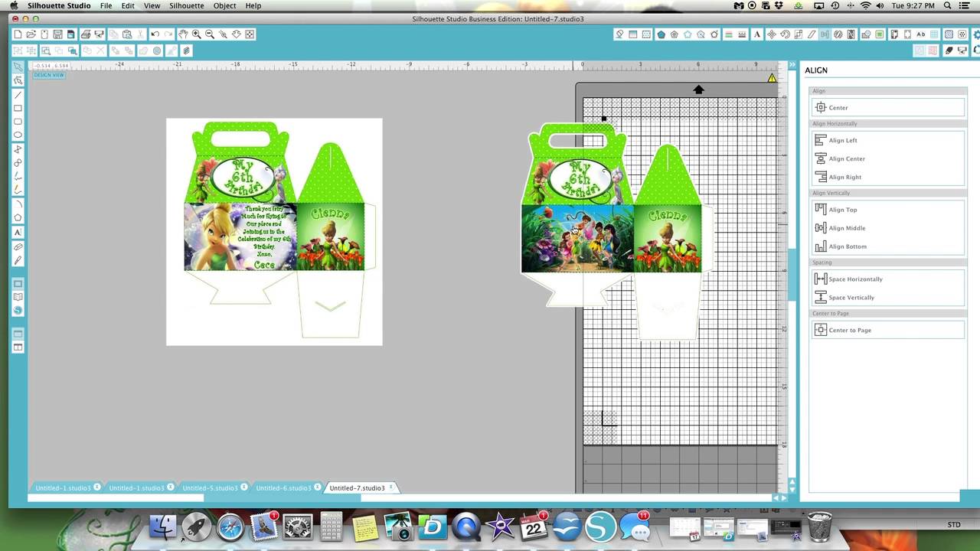Click the Design View label
Screen dimensions: 980x551
point(49,75)
